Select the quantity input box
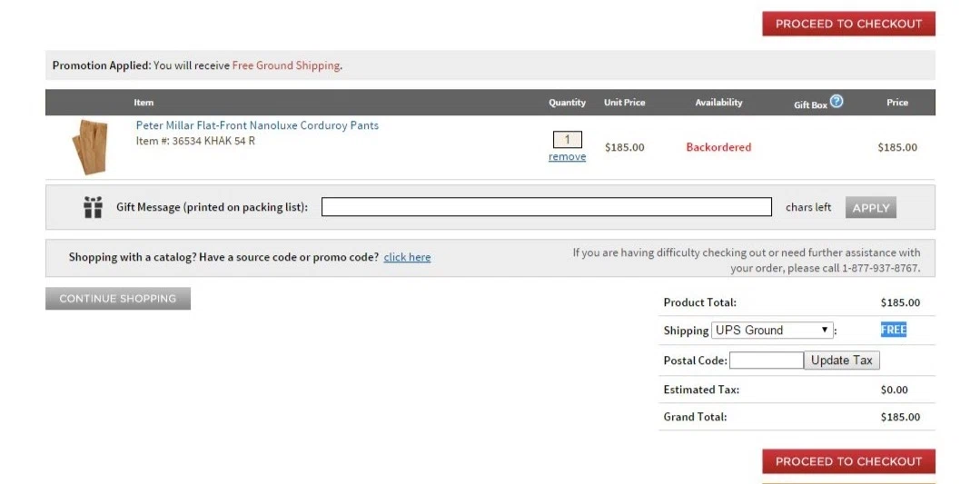Image resolution: width=980 pixels, height=484 pixels. coord(568,140)
